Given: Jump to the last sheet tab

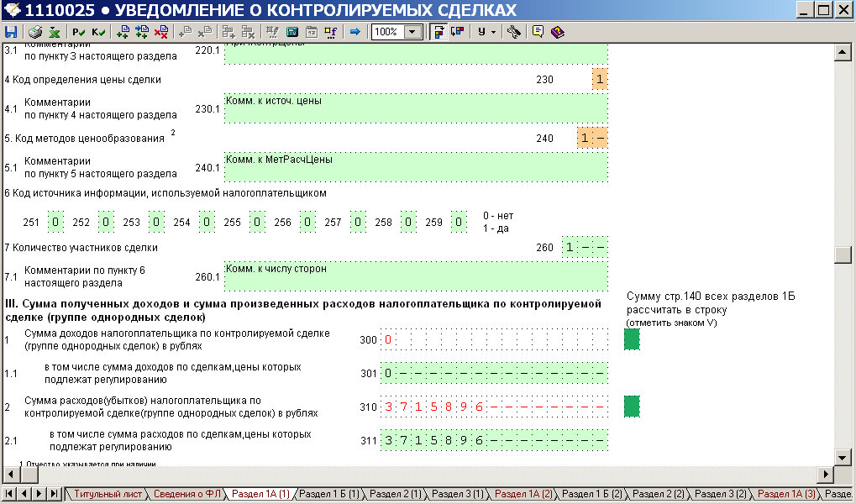Looking at the screenshot, I should click(x=54, y=494).
